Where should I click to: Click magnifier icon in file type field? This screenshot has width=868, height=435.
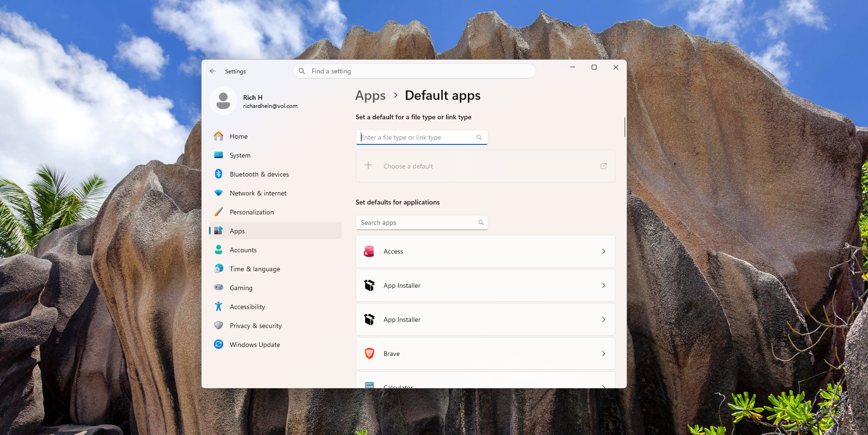(479, 137)
